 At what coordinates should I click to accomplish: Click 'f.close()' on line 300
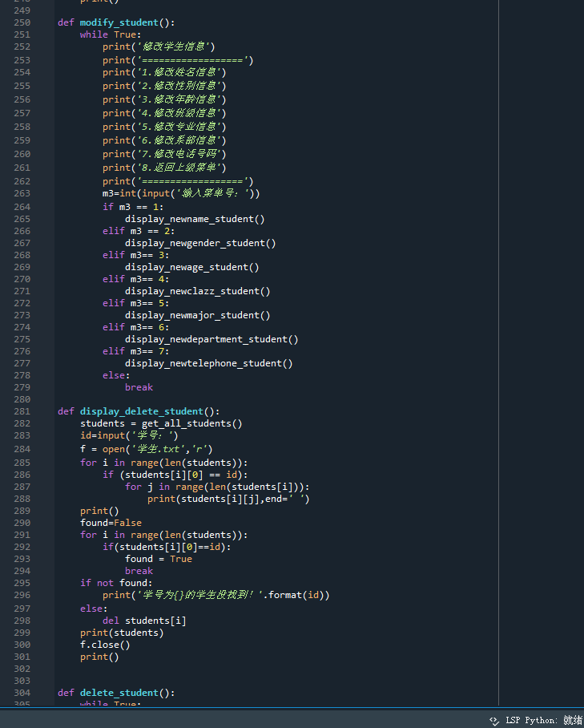pyautogui.click(x=105, y=645)
